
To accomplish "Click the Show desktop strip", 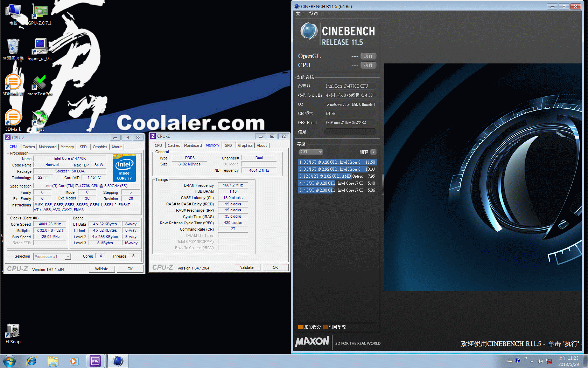I will [585, 361].
